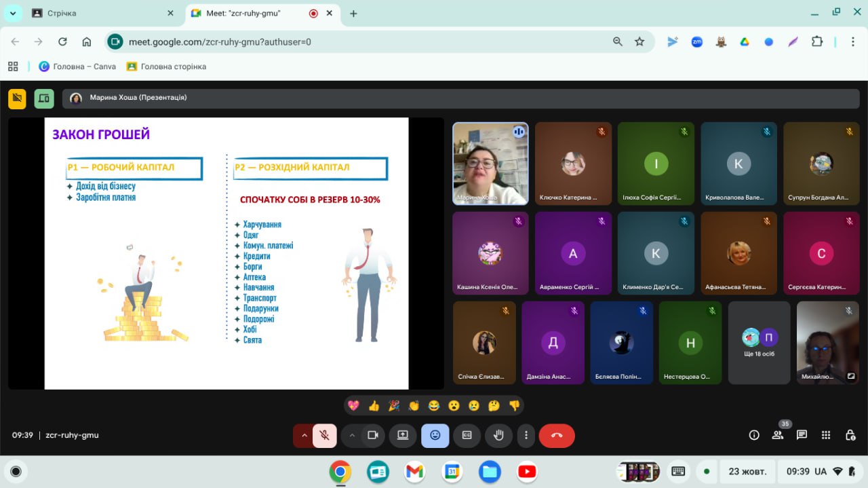Open more options three-dot menu in call bar
Viewport: 868px width, 488px height.
(526, 436)
